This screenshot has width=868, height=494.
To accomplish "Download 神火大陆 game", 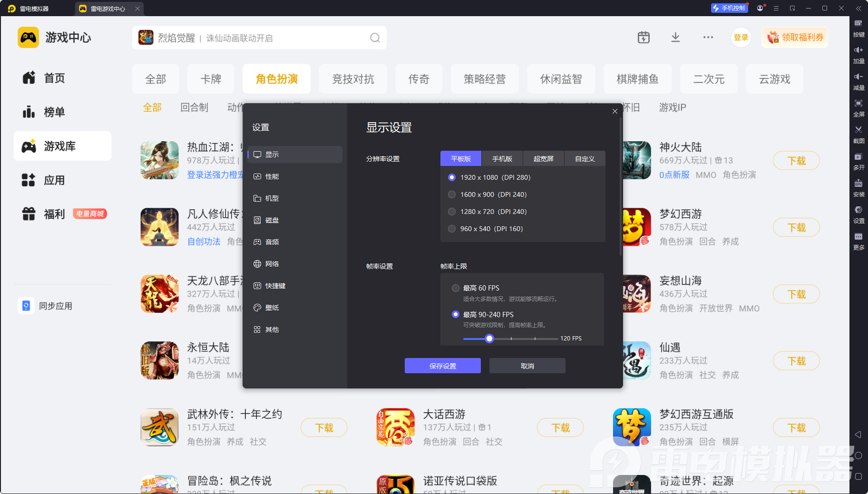I will pos(796,161).
